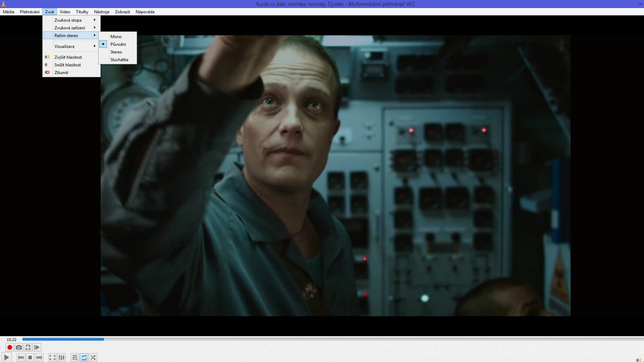Select Stereo audio mode

click(118, 52)
